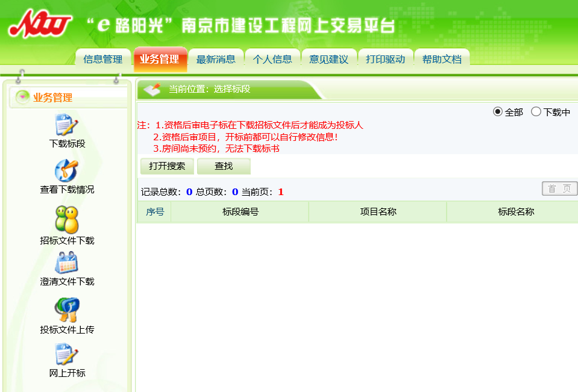Screen dimensions: 578x392
Task: Open the 下载标段 sidebar icon
Action: (x=66, y=125)
